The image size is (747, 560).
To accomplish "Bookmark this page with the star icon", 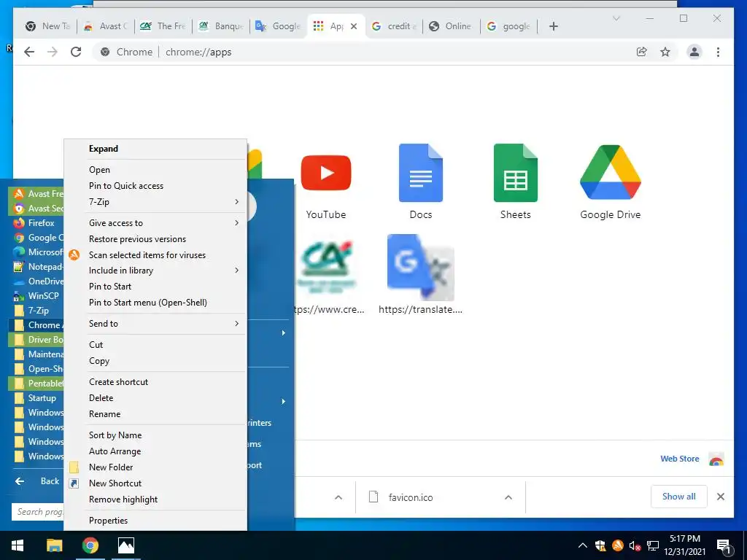I will (x=665, y=52).
